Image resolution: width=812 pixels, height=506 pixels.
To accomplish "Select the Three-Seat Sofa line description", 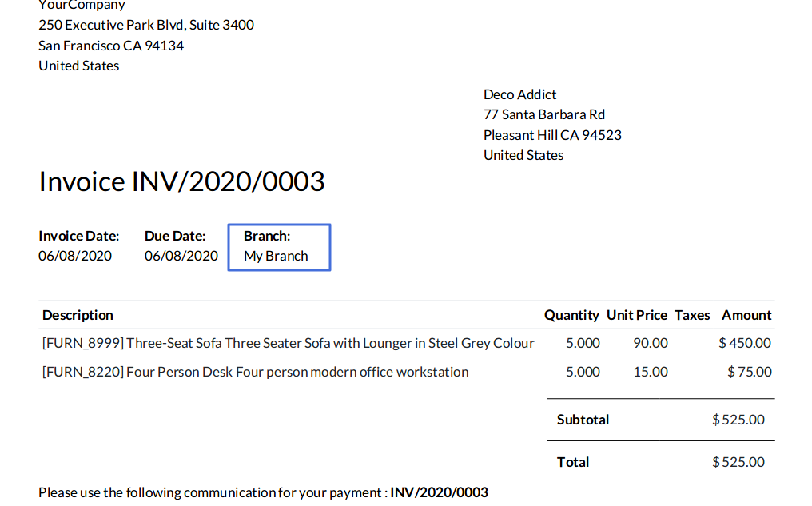I will (288, 343).
